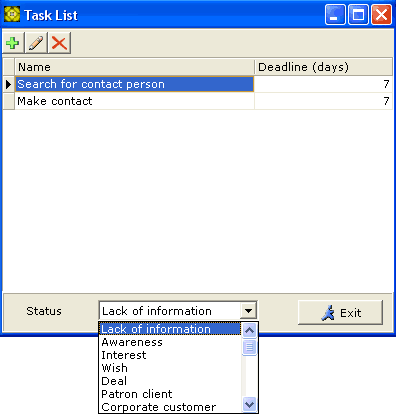Click the dropdown list scrollbar thumb
Screen dimensions: 396x415
[249, 347]
